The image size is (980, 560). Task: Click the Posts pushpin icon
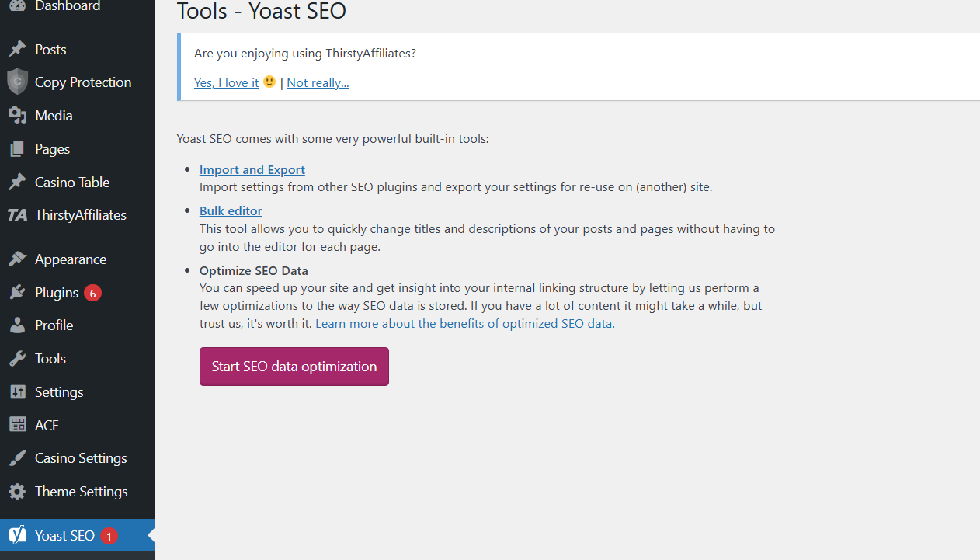[17, 49]
